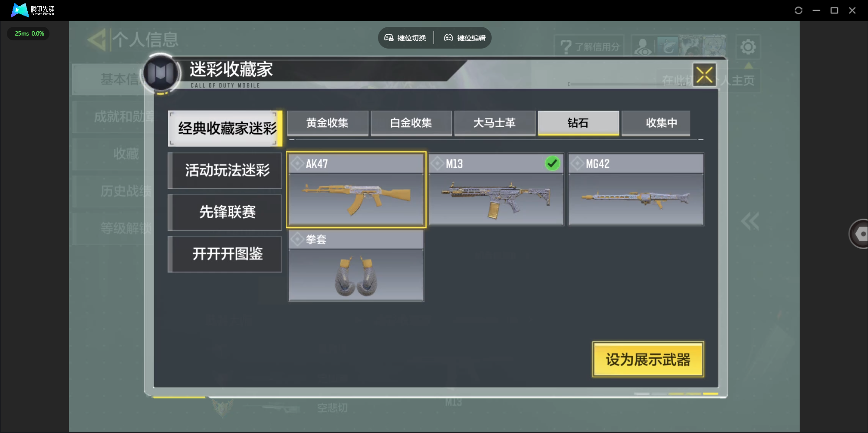Switch to the 收集中 tab

coord(656,123)
